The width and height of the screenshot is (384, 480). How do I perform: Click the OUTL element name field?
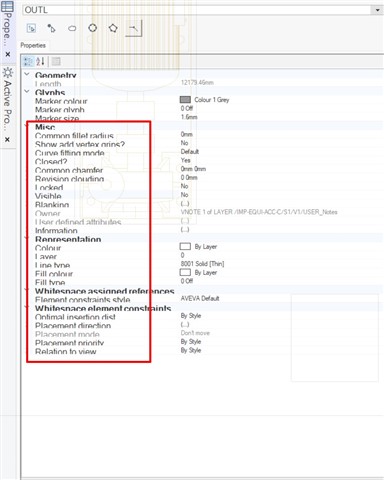click(197, 10)
